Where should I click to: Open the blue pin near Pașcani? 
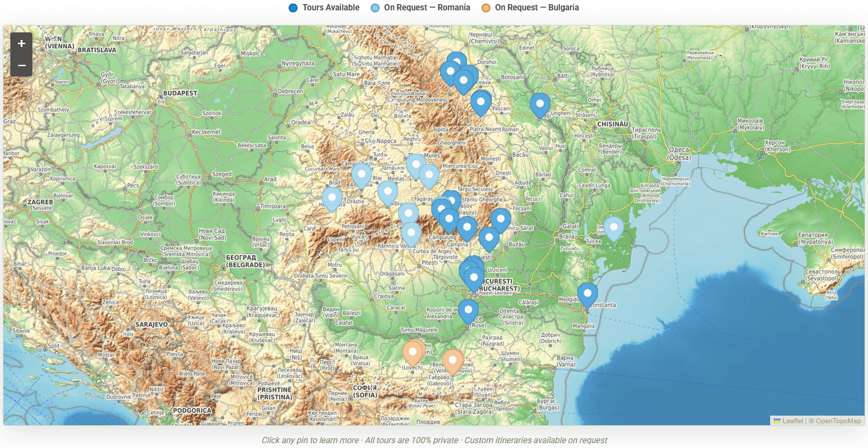(x=480, y=101)
